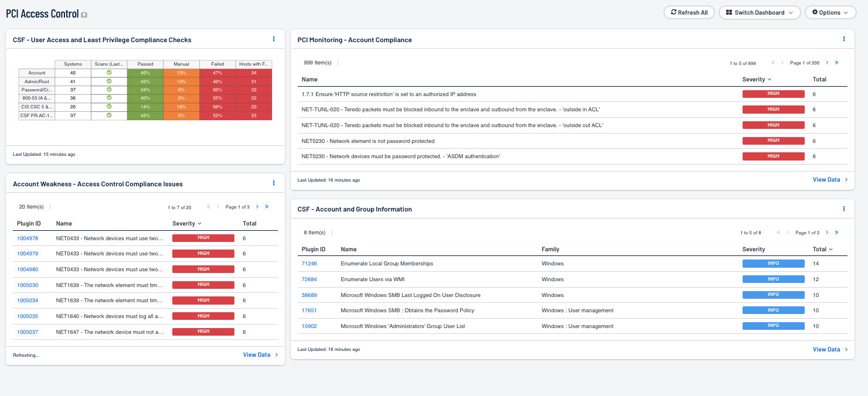Jump to first page in Account Weakness panel
Viewport: 868px width, 396px height.
(208, 207)
